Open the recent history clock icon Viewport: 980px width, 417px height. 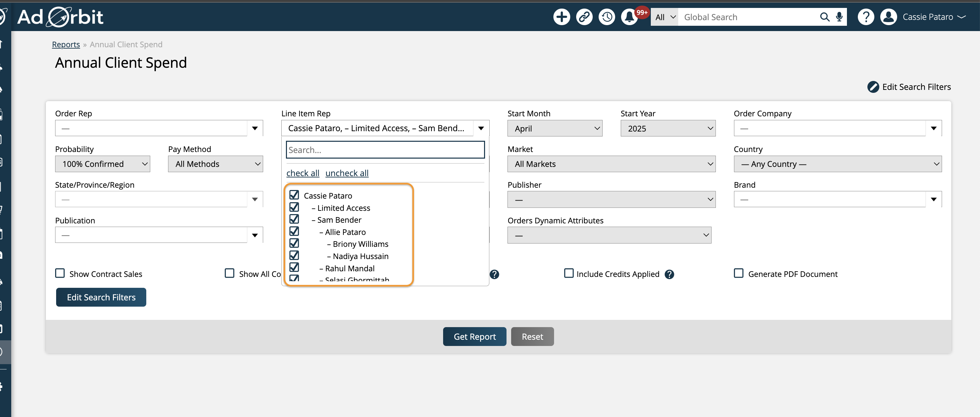point(607,17)
